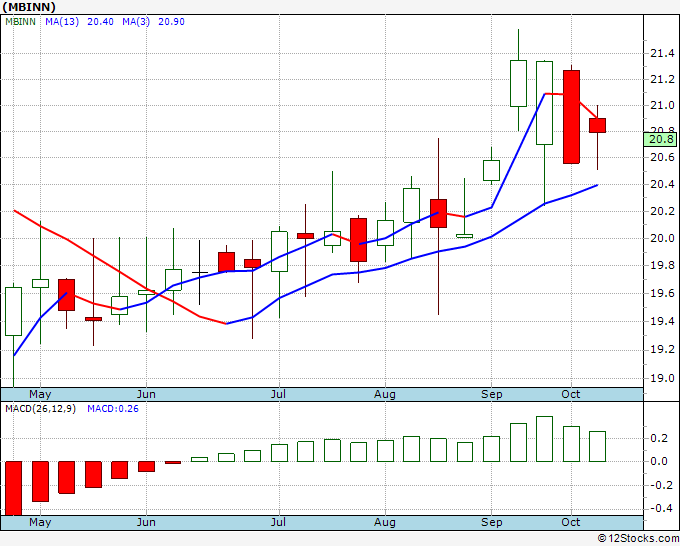
Task: Click the first red MACD bar before May
Action: point(13,488)
